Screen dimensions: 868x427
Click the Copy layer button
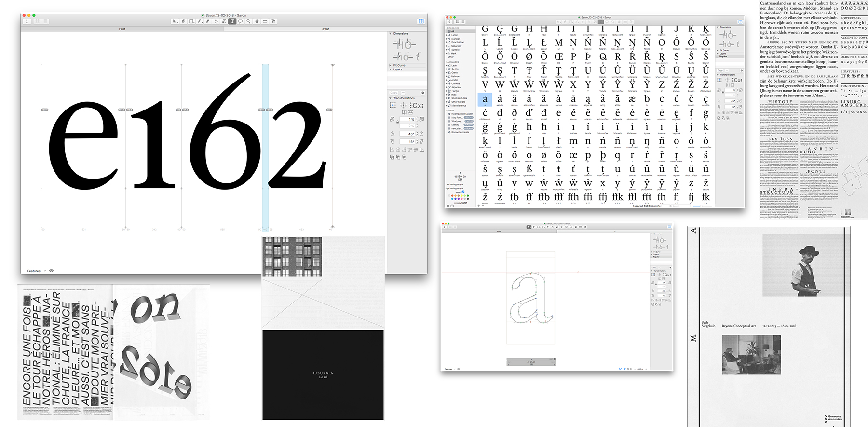394,93
